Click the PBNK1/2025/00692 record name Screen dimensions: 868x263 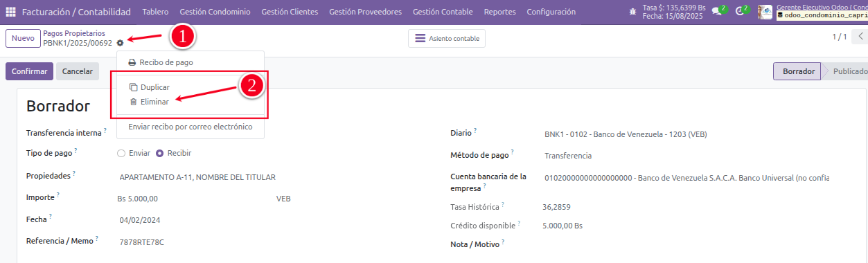click(x=78, y=43)
